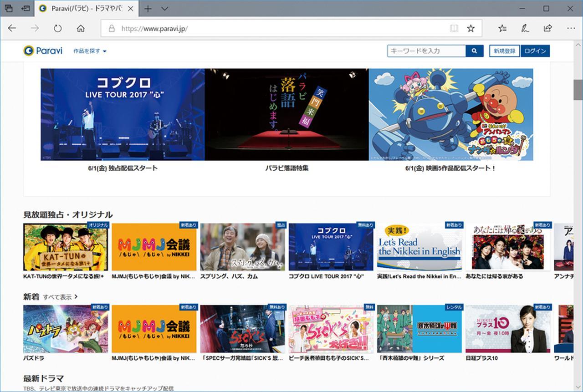Click the back navigation arrow
This screenshot has height=392, width=583.
(x=12, y=28)
